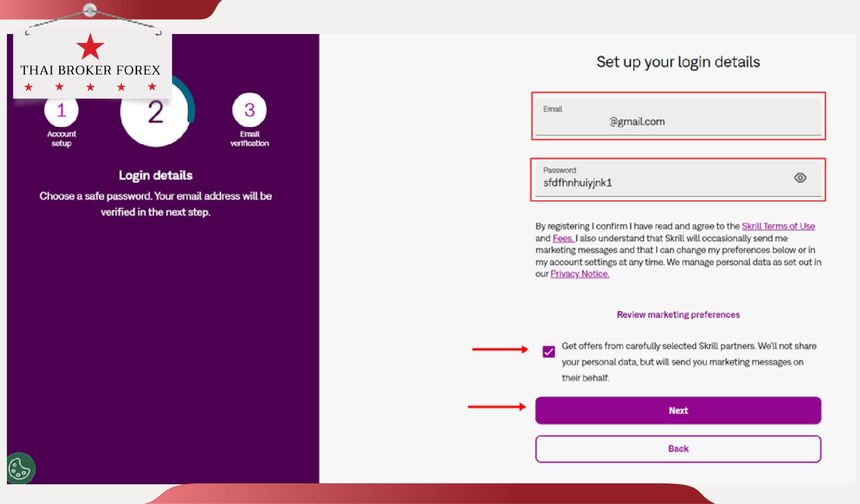The height and width of the screenshot is (504, 860).
Task: Open the Privacy Notice link
Action: pyautogui.click(x=579, y=274)
